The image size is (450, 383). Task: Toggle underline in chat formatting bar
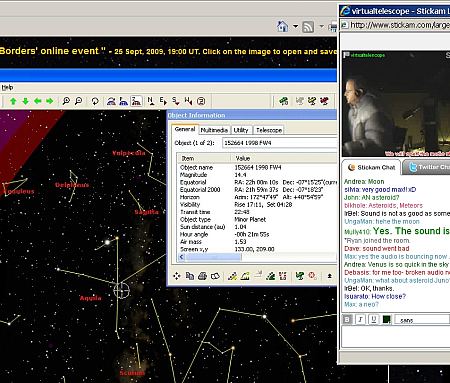(x=374, y=320)
